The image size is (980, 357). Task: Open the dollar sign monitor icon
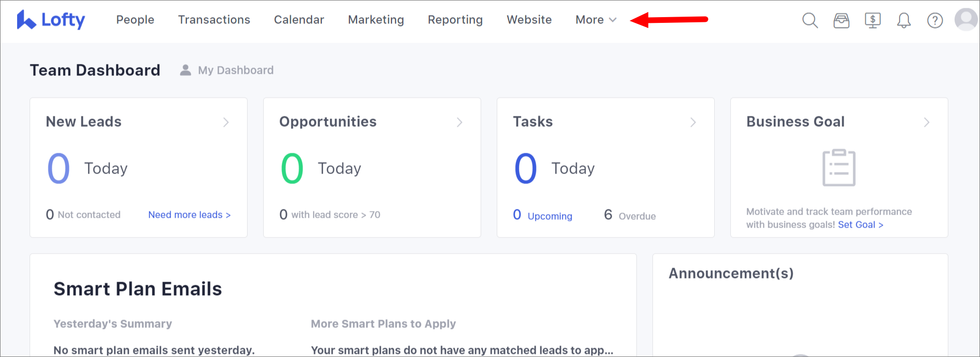click(873, 20)
